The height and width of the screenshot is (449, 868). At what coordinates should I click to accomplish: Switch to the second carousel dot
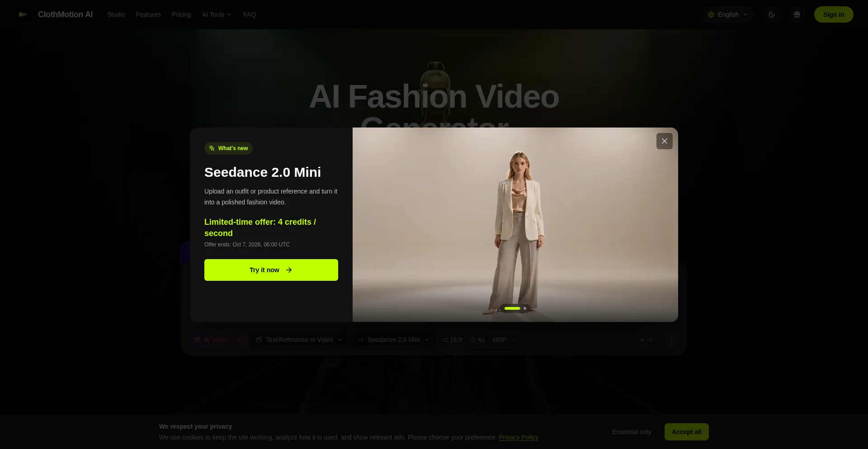coord(525,308)
